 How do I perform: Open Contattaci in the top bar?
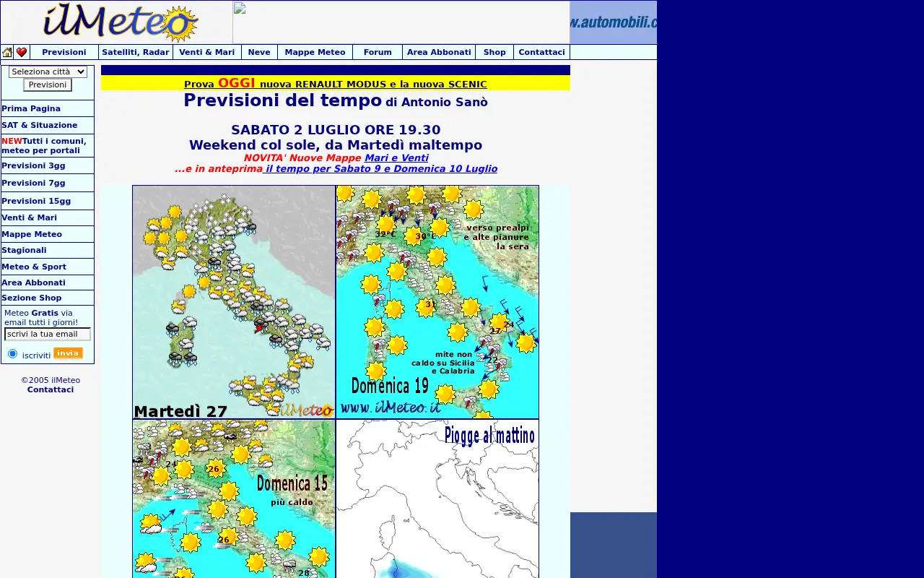pos(542,52)
